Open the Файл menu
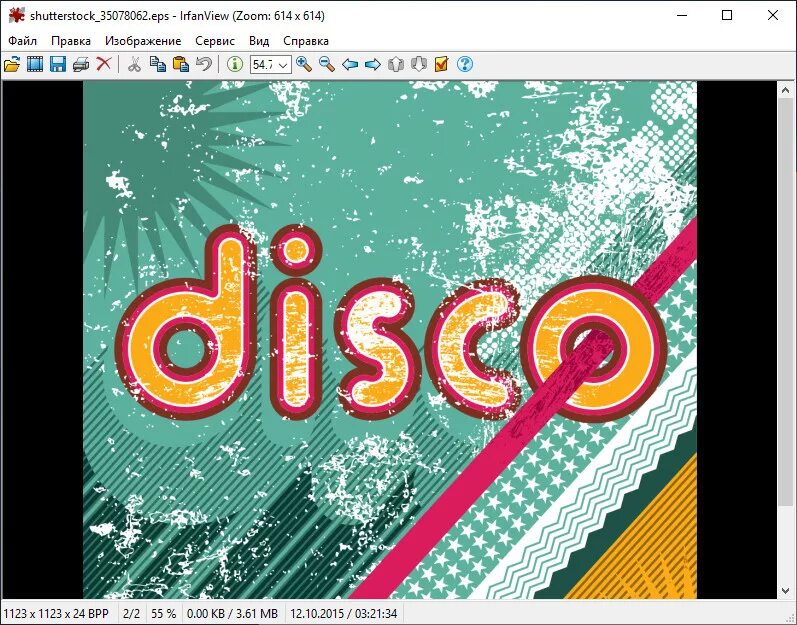Viewport: 797px width, 625px height. click(22, 41)
